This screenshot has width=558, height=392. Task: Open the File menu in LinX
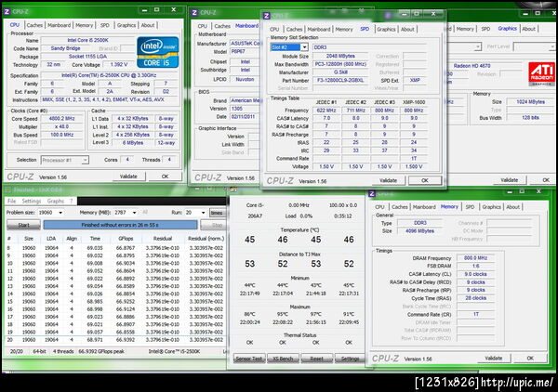(x=12, y=202)
